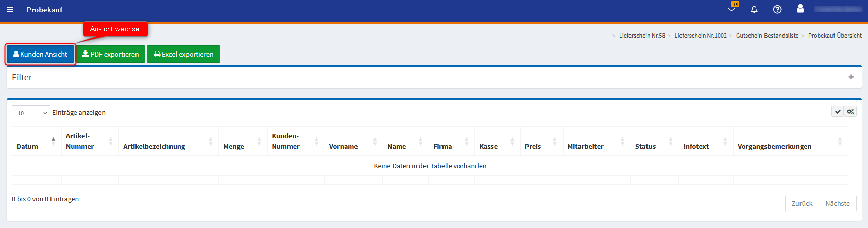Click the Zurück pagination button
Image resolution: width=868 pixels, height=228 pixels.
[802, 203]
